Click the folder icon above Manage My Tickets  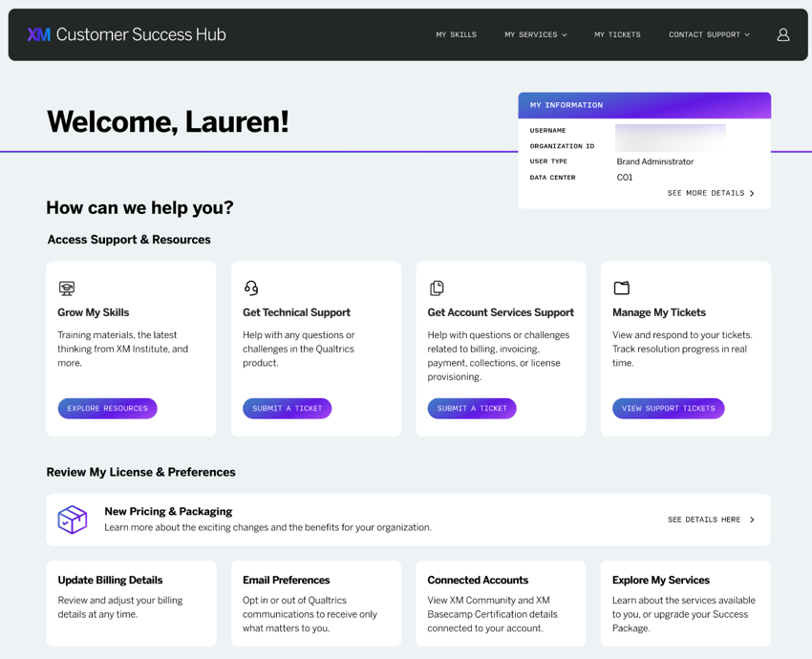(x=621, y=287)
